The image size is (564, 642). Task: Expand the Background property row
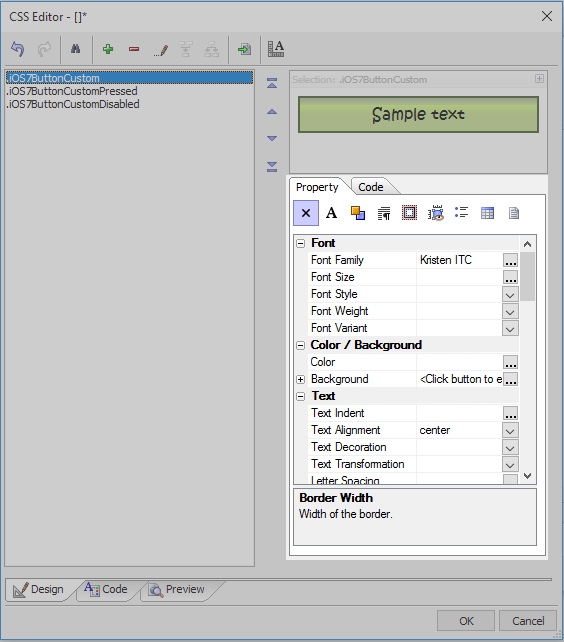pos(301,380)
